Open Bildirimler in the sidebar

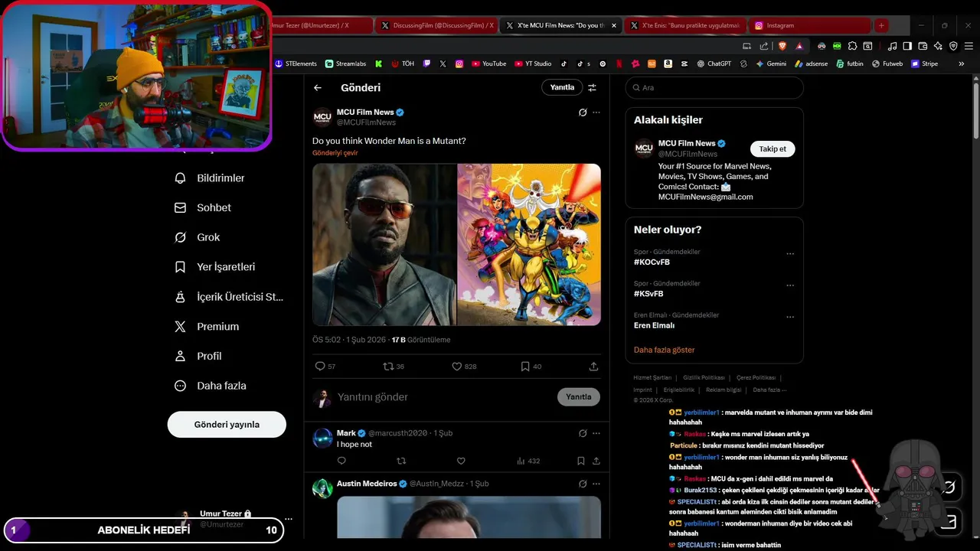210,178
